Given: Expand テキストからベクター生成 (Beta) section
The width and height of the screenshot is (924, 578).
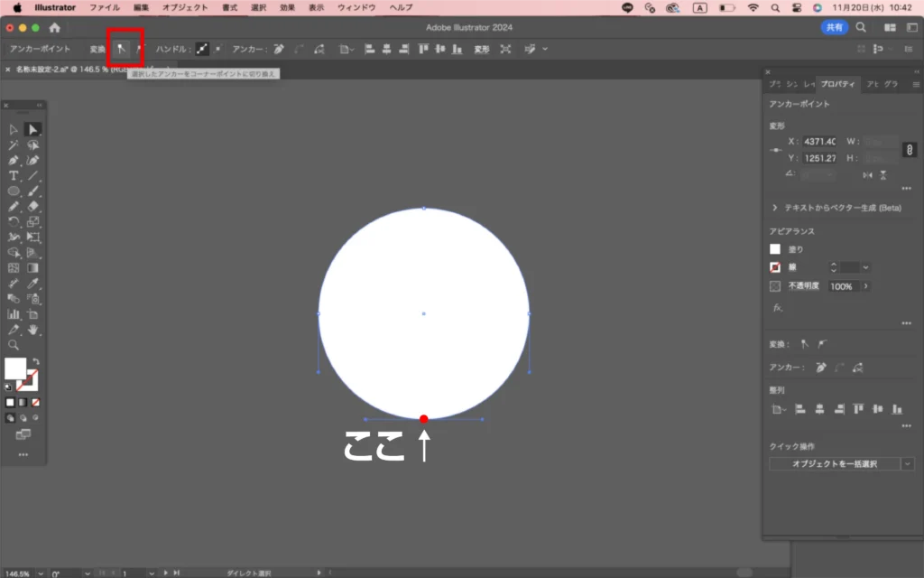Looking at the screenshot, I should [775, 208].
